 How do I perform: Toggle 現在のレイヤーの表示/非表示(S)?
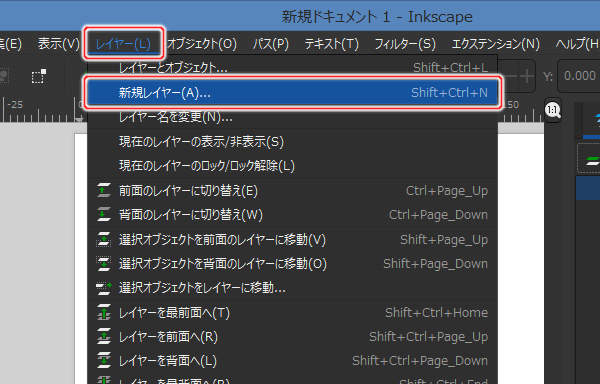(x=293, y=142)
